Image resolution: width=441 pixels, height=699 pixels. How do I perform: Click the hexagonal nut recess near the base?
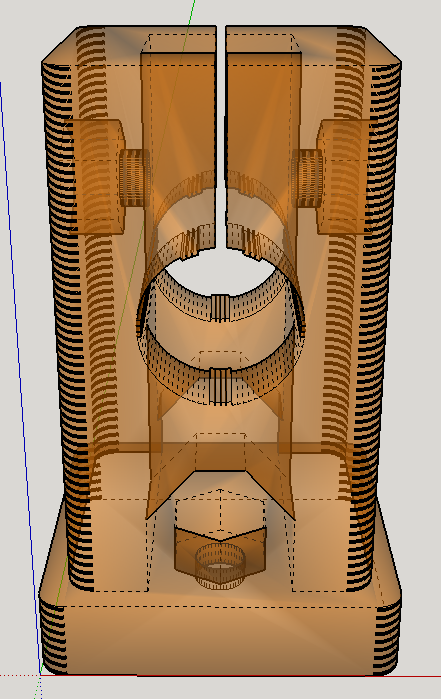[220, 535]
